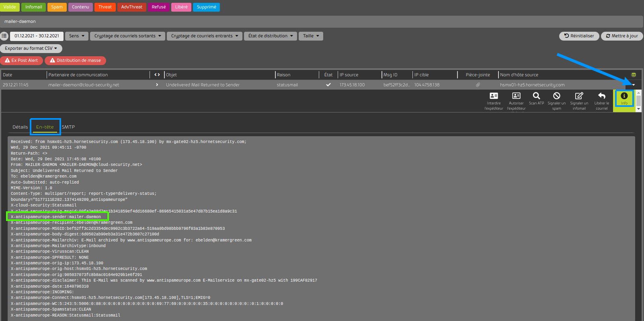Start Scan ATP magnifier icon
Viewport: 644px width, 321px height.
[536, 96]
